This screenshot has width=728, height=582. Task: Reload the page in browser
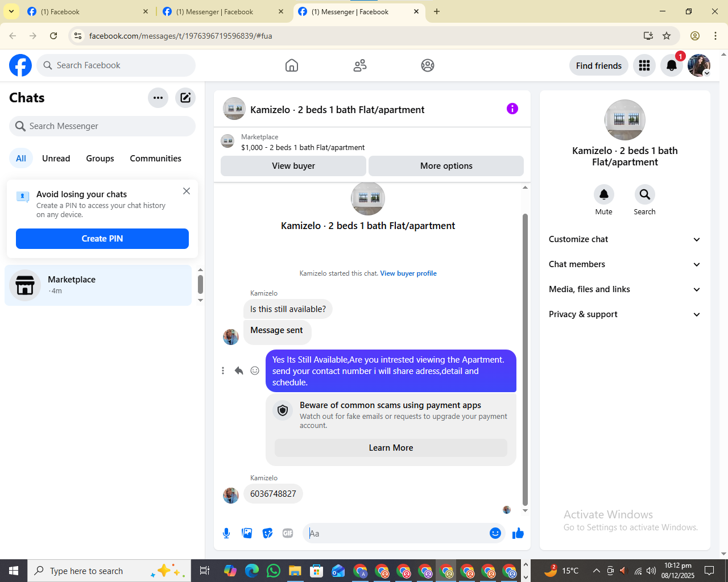point(53,36)
